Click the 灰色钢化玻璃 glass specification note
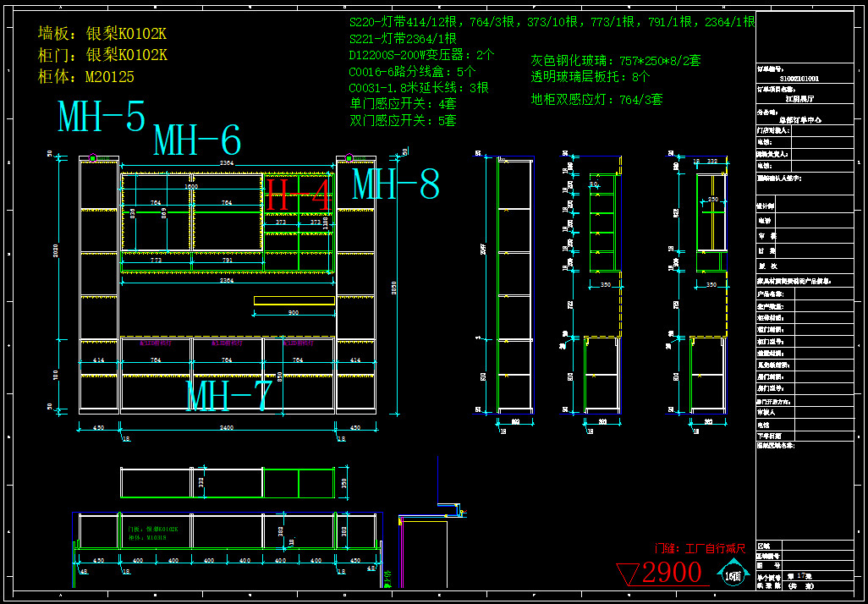This screenshot has height=604, width=868. (x=615, y=61)
